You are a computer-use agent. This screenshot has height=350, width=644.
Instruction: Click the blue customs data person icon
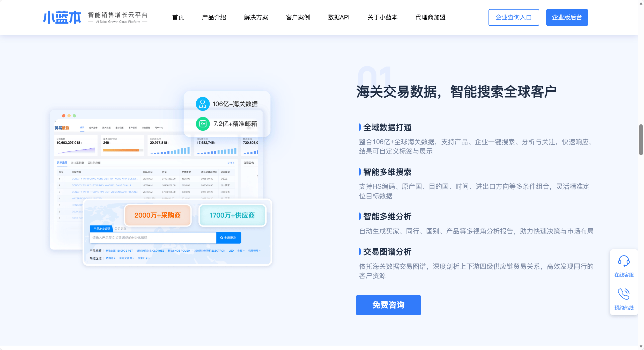point(203,104)
